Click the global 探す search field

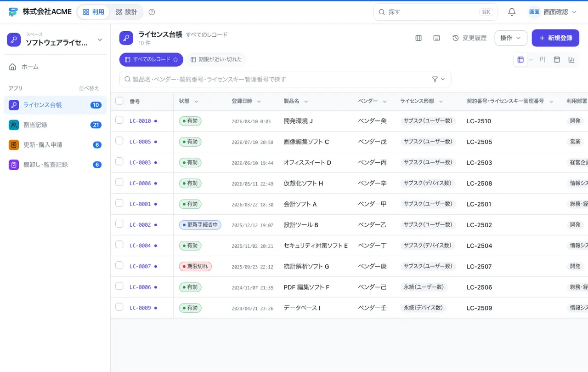point(435,12)
